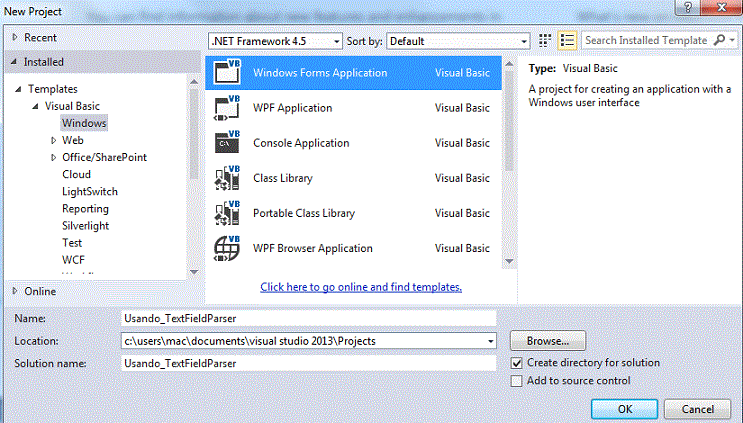Click the Solution name input field
Image resolution: width=743 pixels, height=423 pixels.
coord(308,363)
